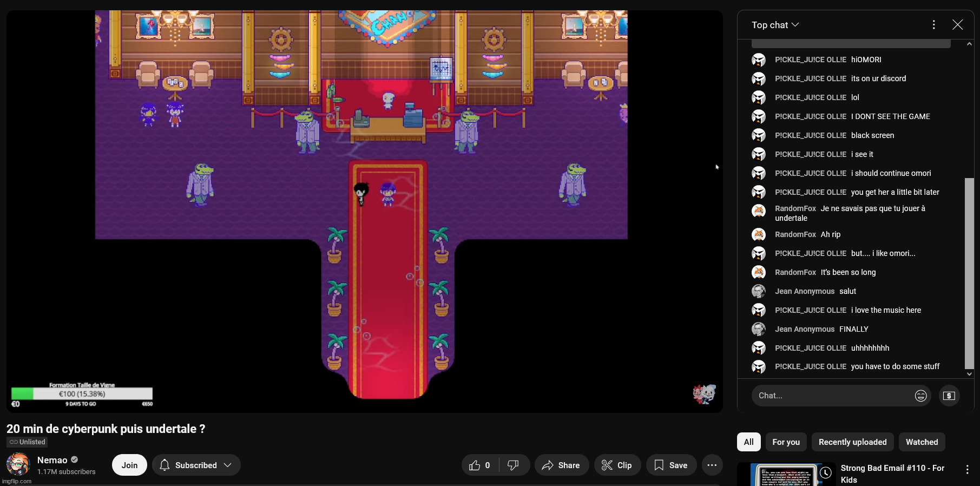Click the Unlisted visibility badge

tap(27, 442)
